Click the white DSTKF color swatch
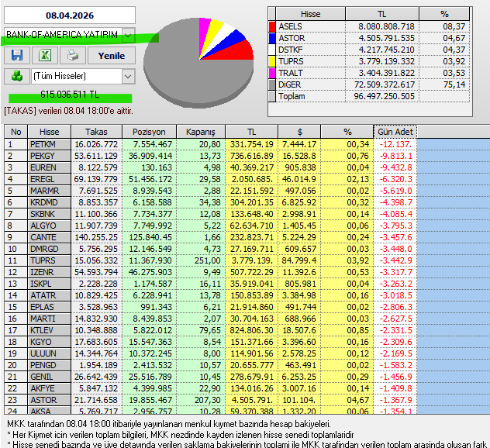This screenshot has width=490, height=448. tap(272, 50)
